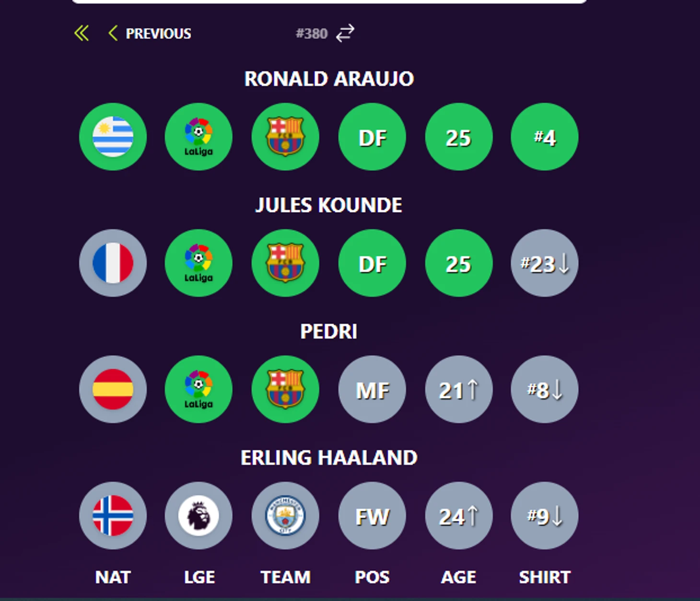Click the Barcelona crest in Kounde's row

click(285, 263)
